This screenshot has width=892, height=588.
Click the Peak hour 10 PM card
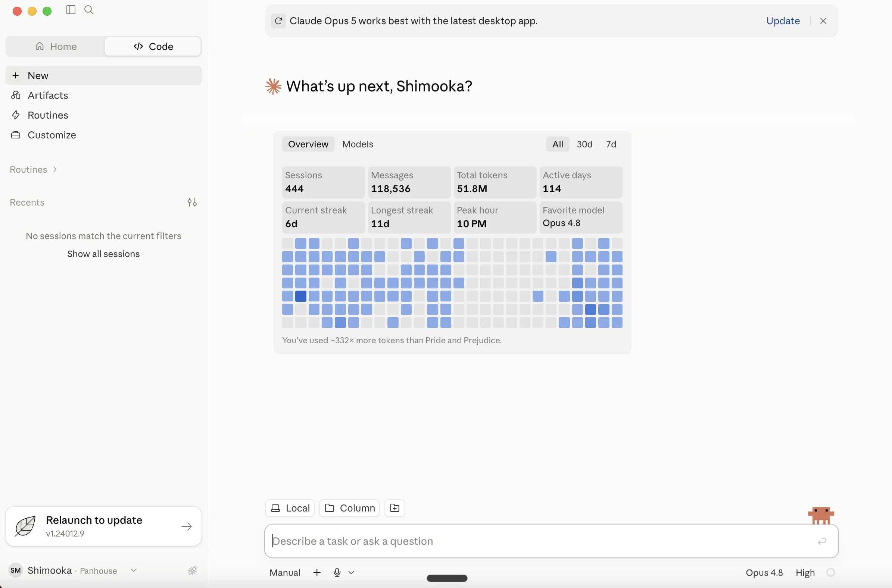click(x=495, y=218)
